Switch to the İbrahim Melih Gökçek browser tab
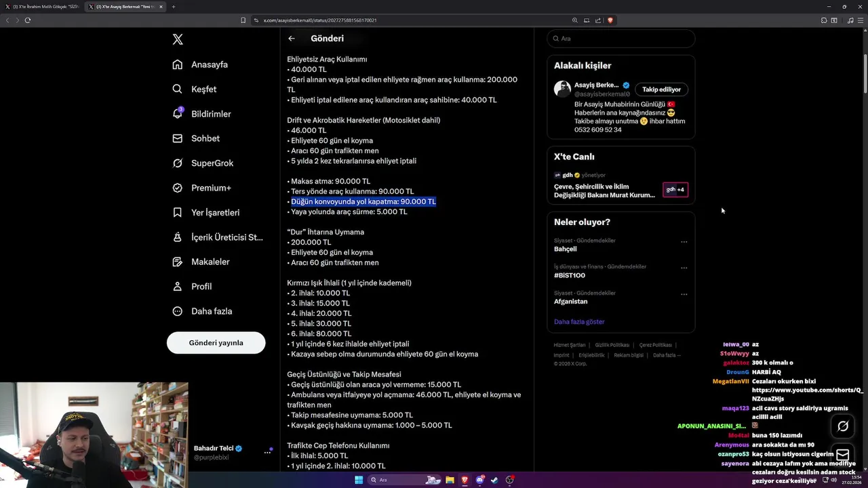 click(42, 7)
